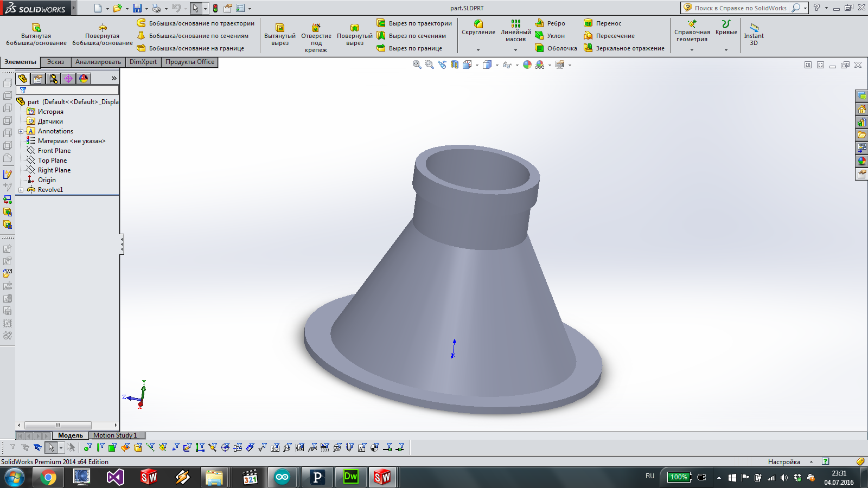This screenshot has height=488, width=868.
Task: Open the DimXpertManager tab icon
Action: click(x=68, y=79)
